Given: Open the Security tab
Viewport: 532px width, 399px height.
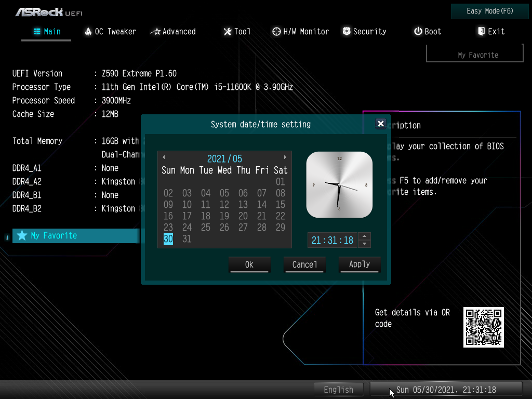Looking at the screenshot, I should point(364,32).
